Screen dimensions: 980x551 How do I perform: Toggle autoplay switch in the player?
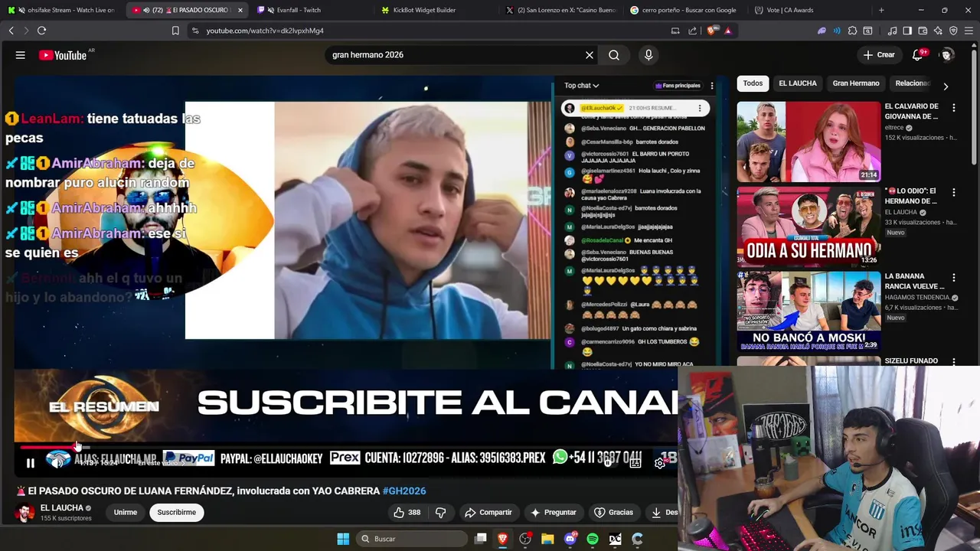(609, 463)
